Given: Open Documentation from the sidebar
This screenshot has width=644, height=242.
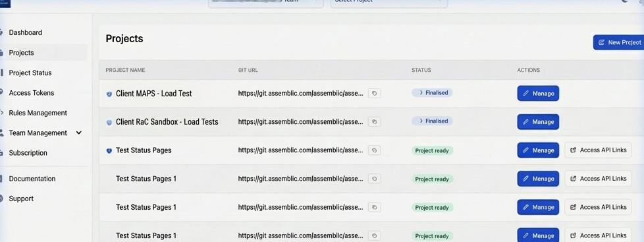Looking at the screenshot, I should 32,179.
